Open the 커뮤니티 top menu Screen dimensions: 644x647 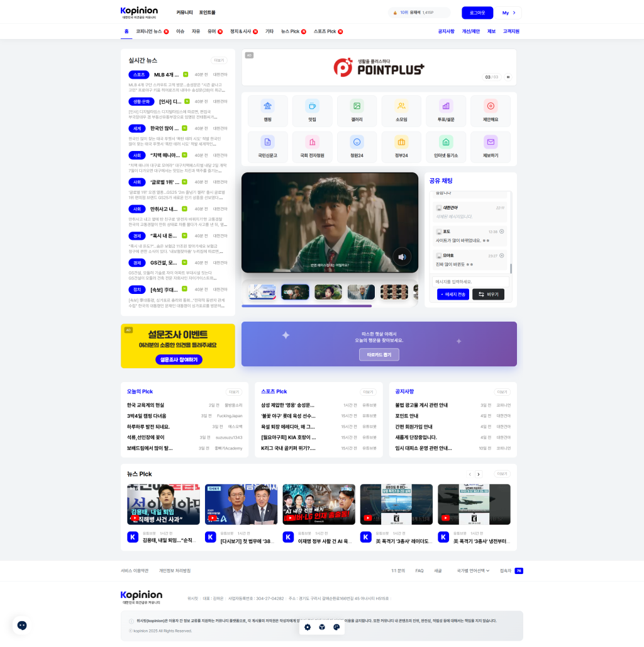point(184,13)
